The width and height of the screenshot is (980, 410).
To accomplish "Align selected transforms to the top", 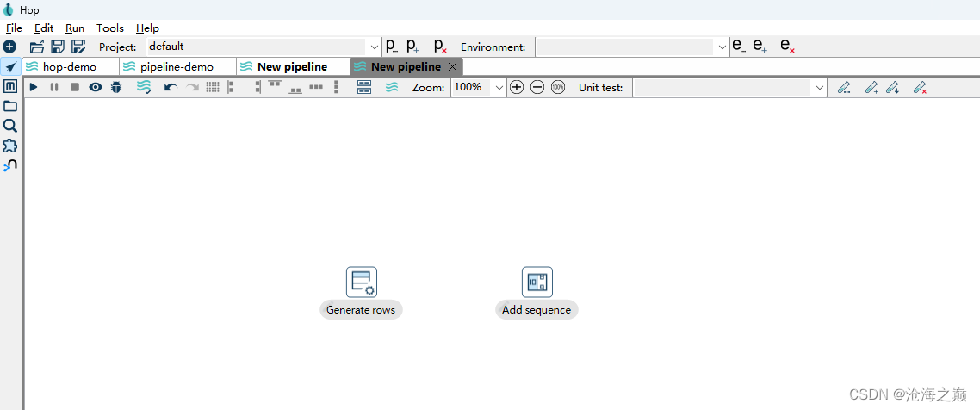I will 275,84.
